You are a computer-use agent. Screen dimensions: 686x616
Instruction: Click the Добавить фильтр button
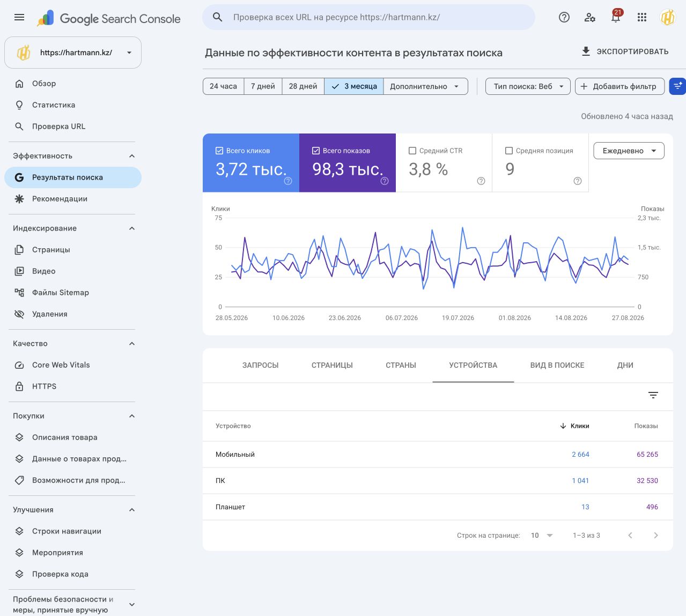pyautogui.click(x=619, y=86)
